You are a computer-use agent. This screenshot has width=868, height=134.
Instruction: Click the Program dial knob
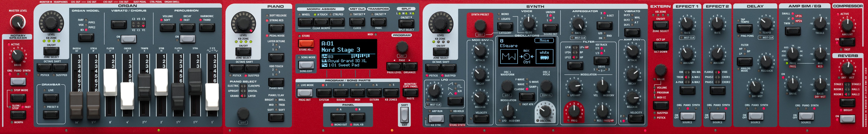pos(402,46)
